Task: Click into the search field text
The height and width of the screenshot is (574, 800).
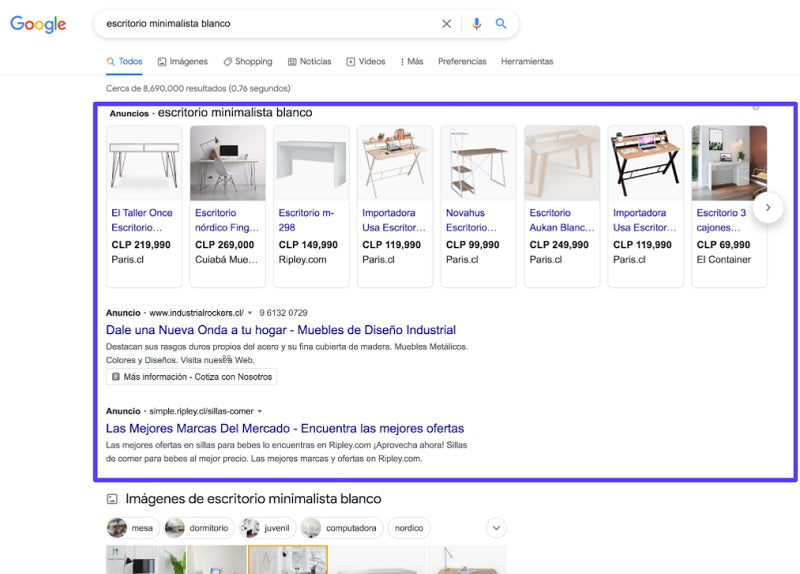Action: click(168, 23)
